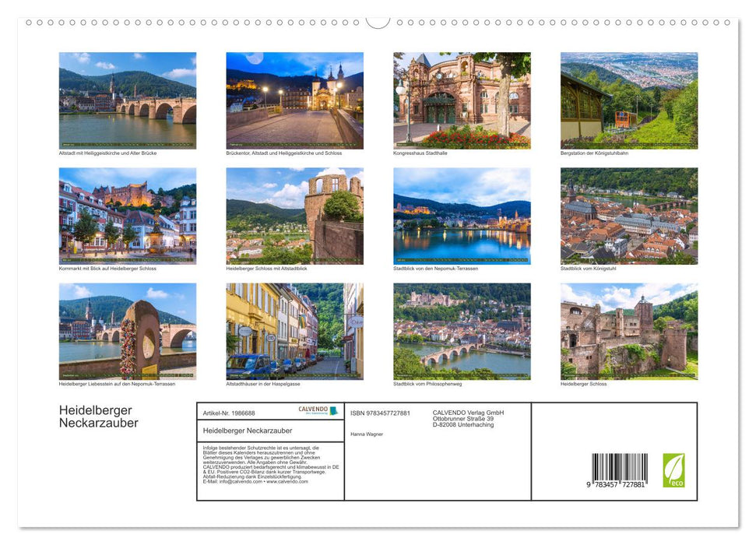Image resolution: width=756 pixels, height=545 pixels.
Task: Select the "Altstadt mit Heiliggeistkirche und Alter Brücke" photo
Action: (127, 100)
